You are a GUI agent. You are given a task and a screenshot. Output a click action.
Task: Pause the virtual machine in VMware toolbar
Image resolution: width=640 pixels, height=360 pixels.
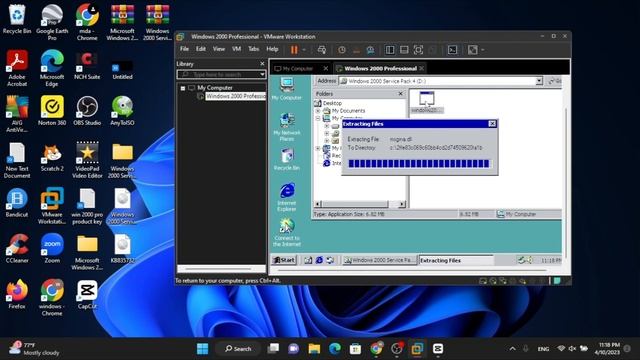(x=294, y=50)
